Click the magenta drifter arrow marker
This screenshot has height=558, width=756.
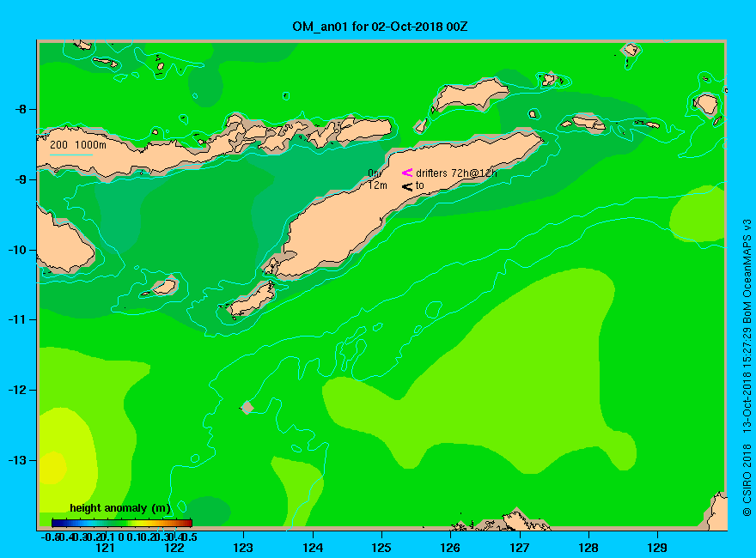coord(407,173)
